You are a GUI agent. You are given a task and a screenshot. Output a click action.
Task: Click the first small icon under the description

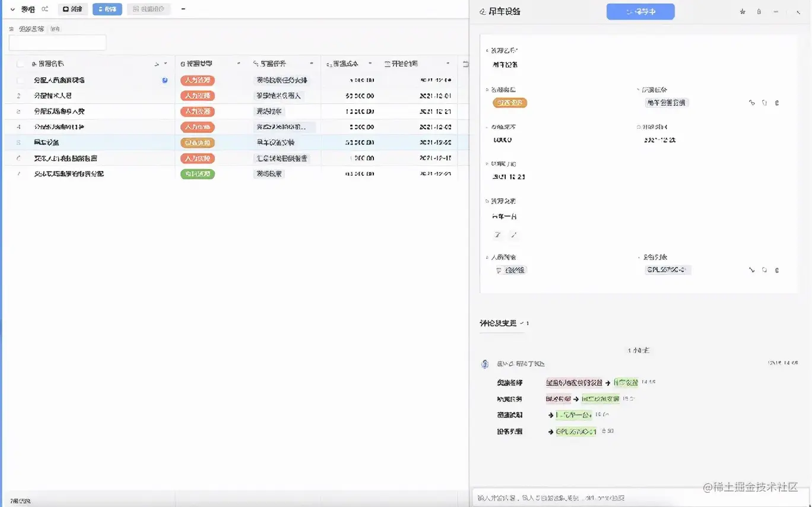(497, 235)
